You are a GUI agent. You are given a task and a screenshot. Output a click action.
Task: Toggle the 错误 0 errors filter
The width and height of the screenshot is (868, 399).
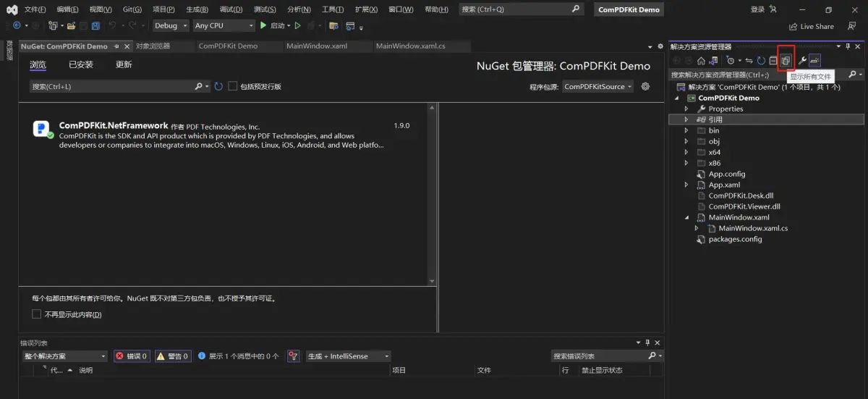click(132, 356)
